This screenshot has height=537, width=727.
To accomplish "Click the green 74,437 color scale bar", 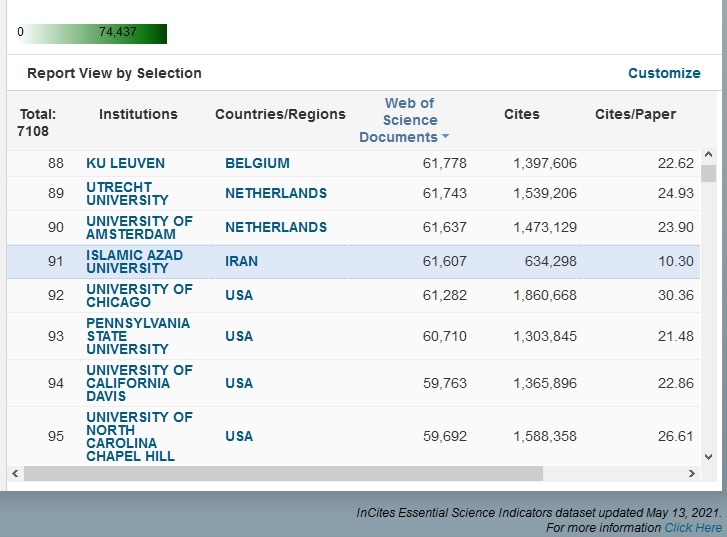I will 93,34.
